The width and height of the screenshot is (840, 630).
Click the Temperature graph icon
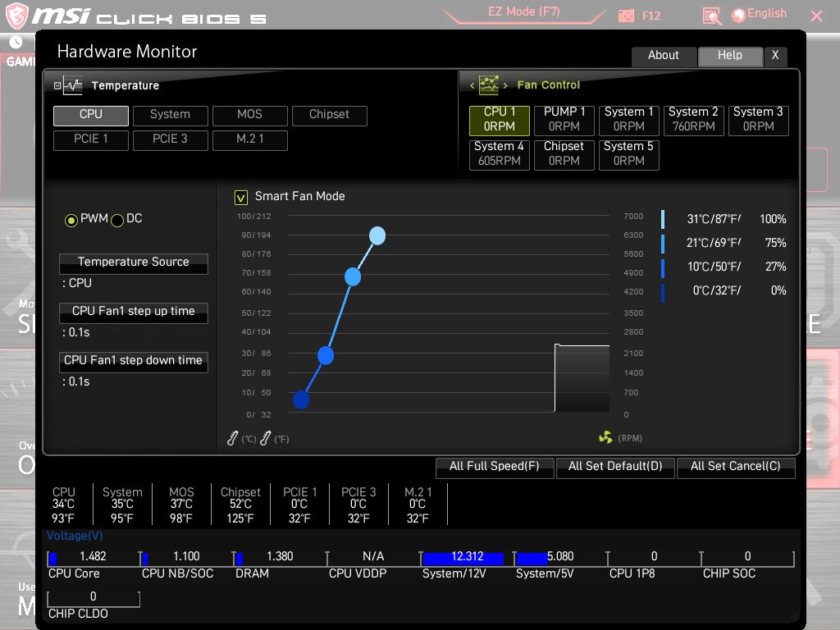click(x=72, y=85)
